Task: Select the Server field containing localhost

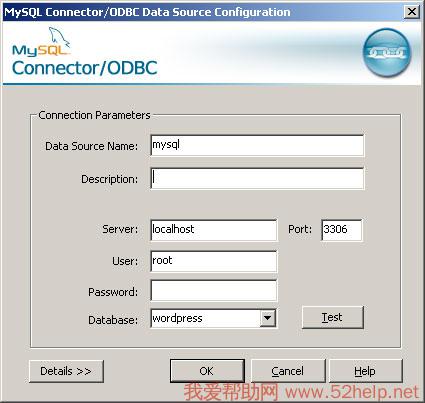Action: pos(214,230)
